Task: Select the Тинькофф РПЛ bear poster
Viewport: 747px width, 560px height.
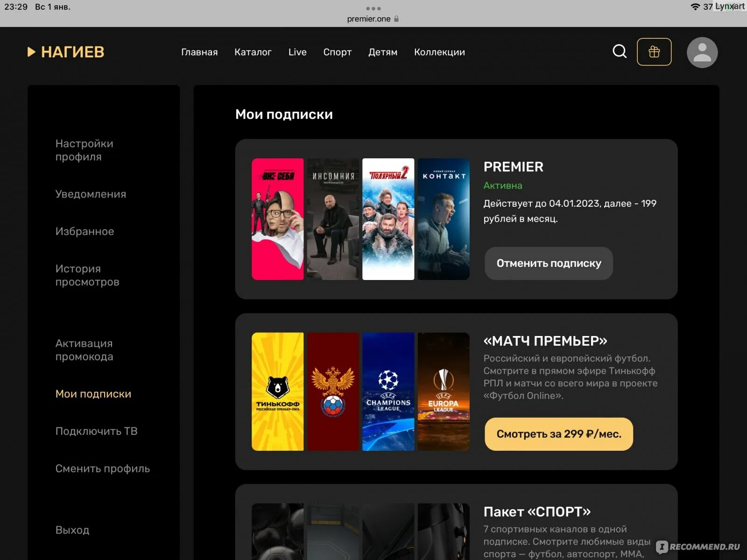Action: 278,392
